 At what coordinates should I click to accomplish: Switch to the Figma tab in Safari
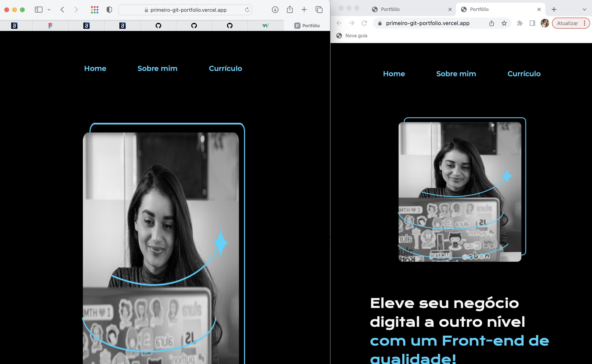click(50, 25)
